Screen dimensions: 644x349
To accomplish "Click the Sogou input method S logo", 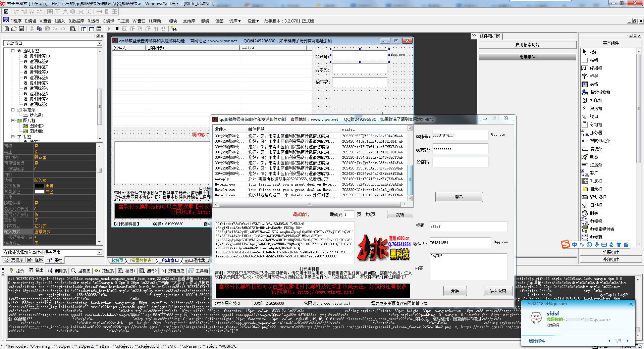I will [566, 244].
